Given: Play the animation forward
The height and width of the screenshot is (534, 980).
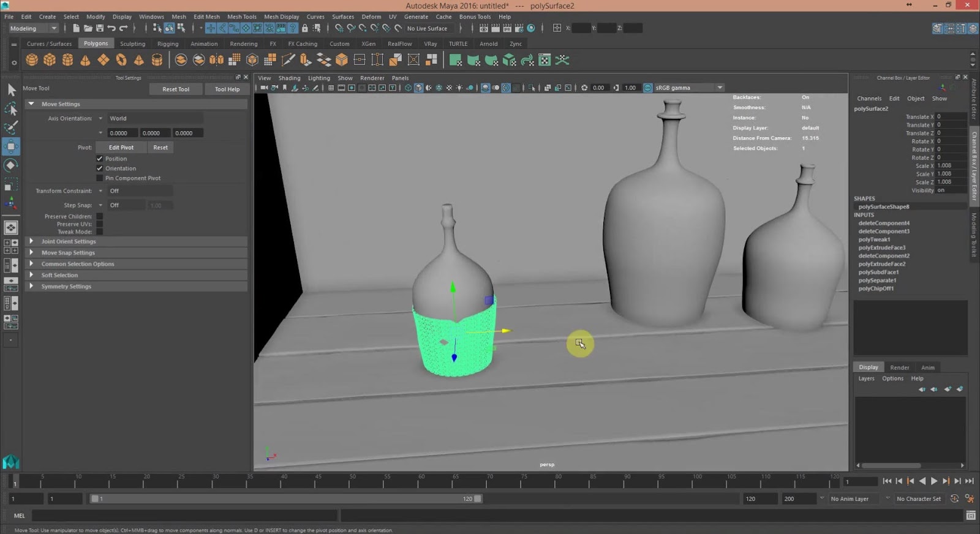Looking at the screenshot, I should 934,481.
